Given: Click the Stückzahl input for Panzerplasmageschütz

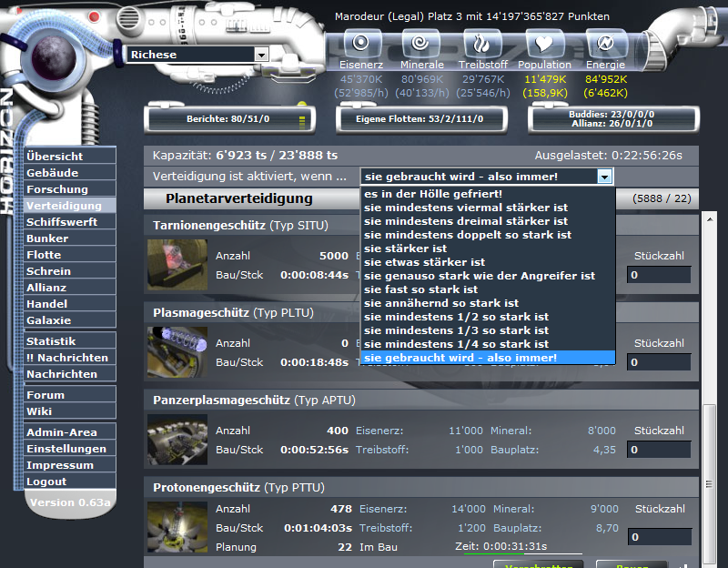Looking at the screenshot, I should (x=657, y=449).
